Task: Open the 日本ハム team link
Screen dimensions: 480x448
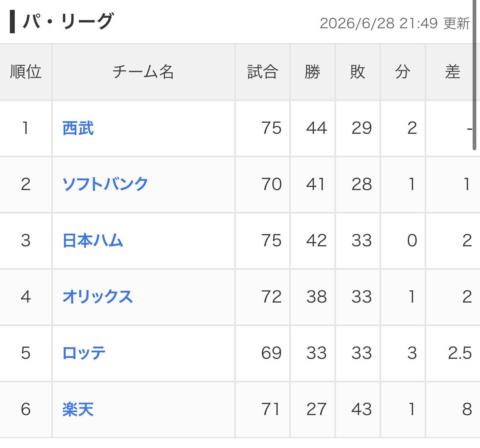Action: (93, 241)
